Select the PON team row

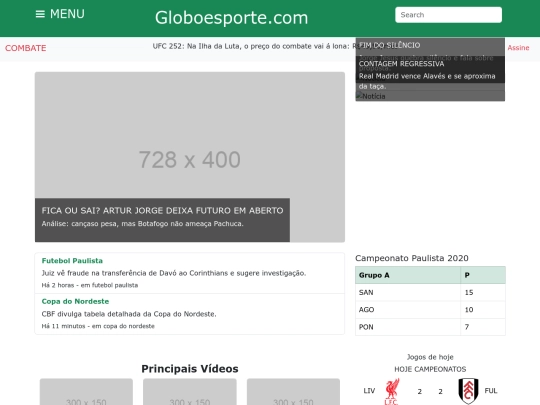(x=430, y=327)
